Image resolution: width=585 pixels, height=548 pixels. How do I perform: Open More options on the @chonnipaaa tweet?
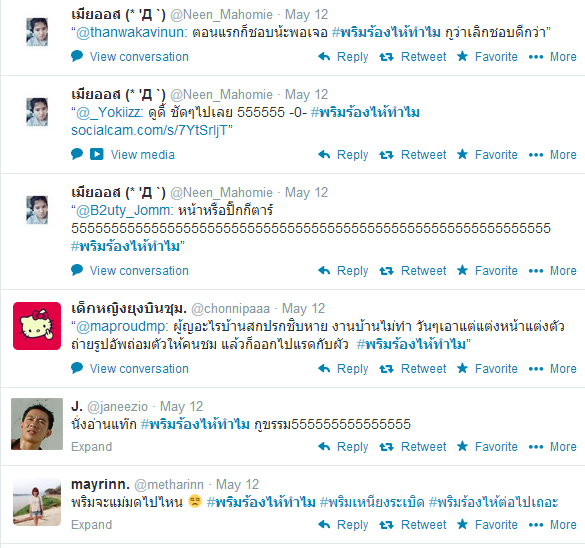click(x=553, y=369)
